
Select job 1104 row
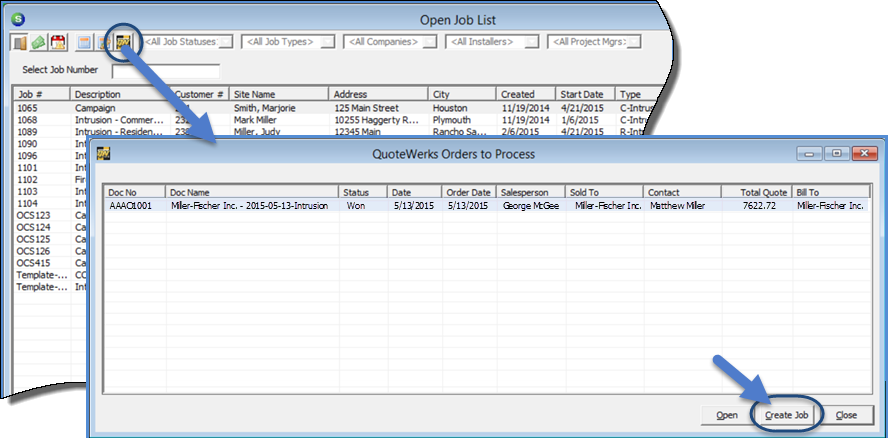[x=51, y=204]
